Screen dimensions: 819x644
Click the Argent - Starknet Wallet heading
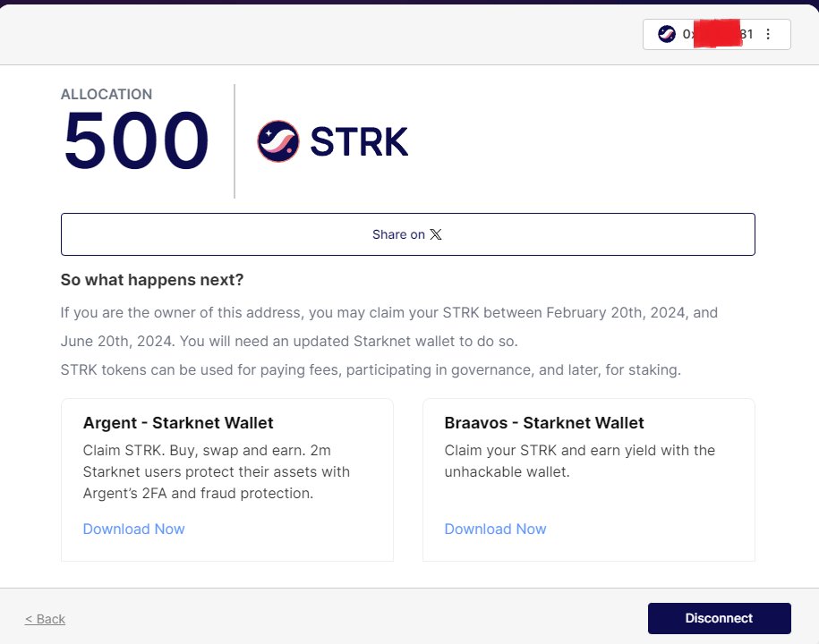click(178, 423)
